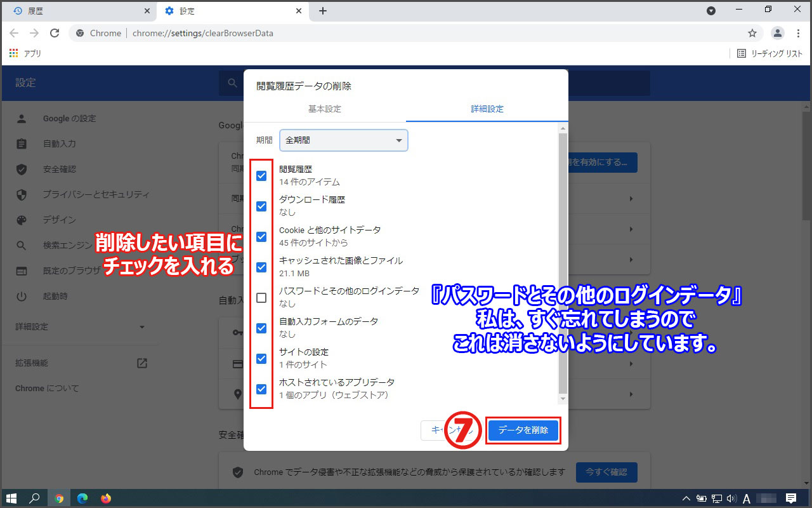
Task: Open the taskbar notification center icon
Action: point(791,498)
